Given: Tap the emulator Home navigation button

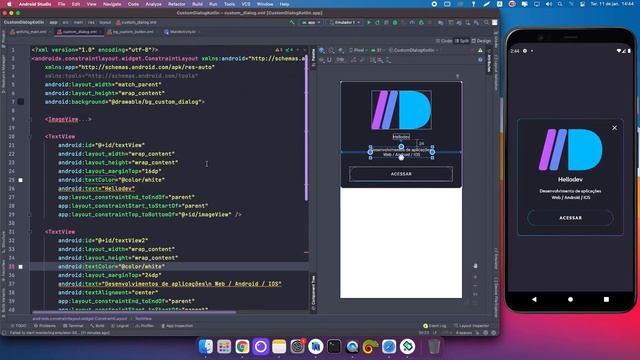Looking at the screenshot, I should 570,299.
